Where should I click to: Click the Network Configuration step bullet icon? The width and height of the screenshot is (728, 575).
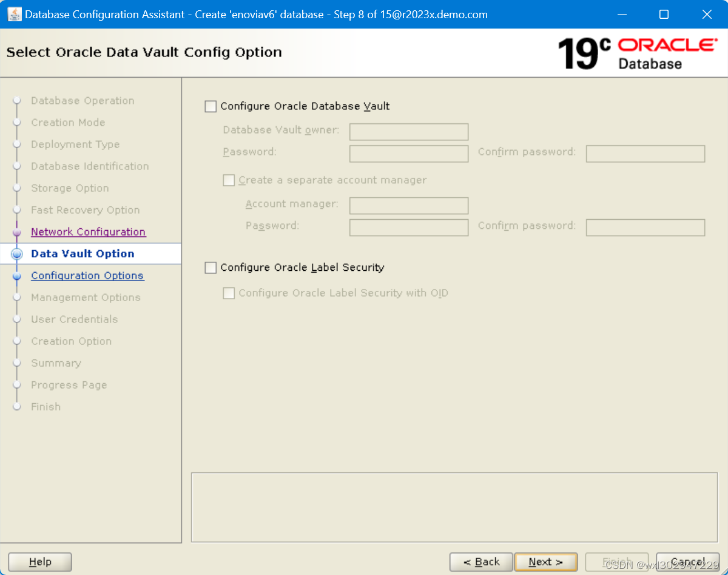(17, 233)
